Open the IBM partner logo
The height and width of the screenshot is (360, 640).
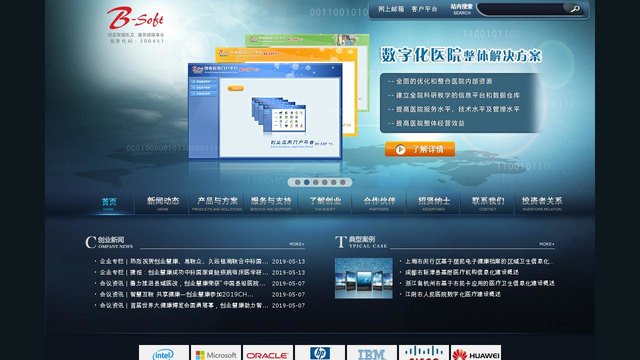click(x=372, y=353)
